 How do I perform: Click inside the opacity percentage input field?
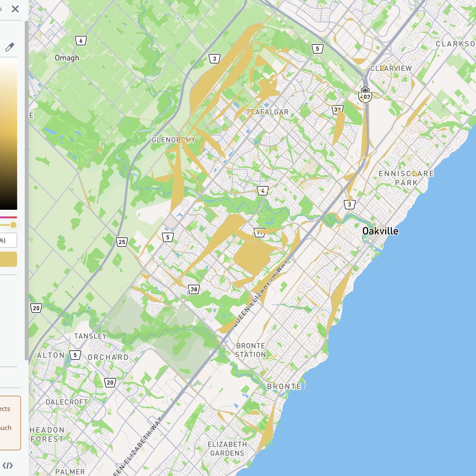[x=8, y=240]
